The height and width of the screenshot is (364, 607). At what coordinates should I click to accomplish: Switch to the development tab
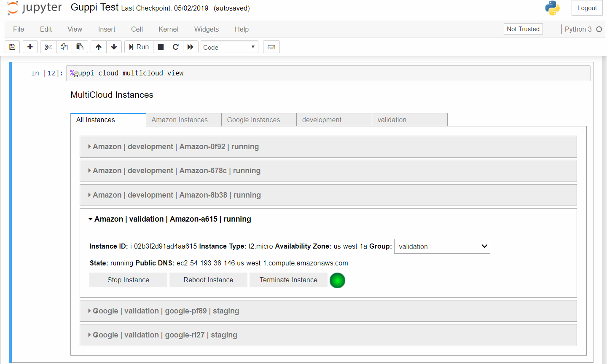334,120
